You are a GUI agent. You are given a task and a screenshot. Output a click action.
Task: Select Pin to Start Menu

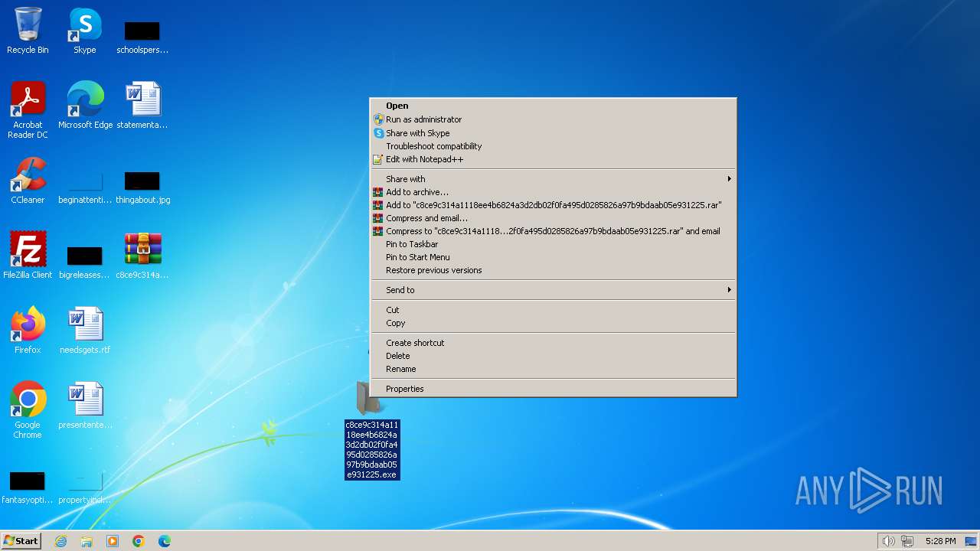pos(553,257)
